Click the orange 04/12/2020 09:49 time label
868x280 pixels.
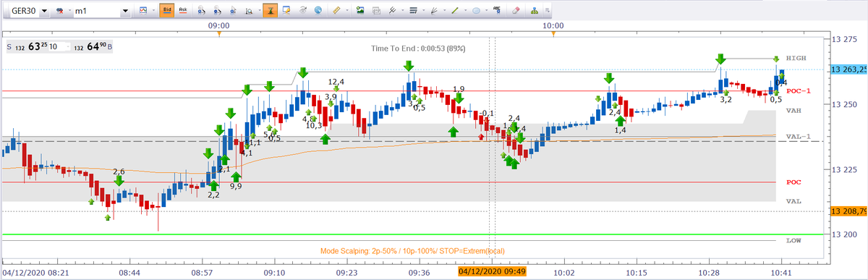tap(492, 271)
